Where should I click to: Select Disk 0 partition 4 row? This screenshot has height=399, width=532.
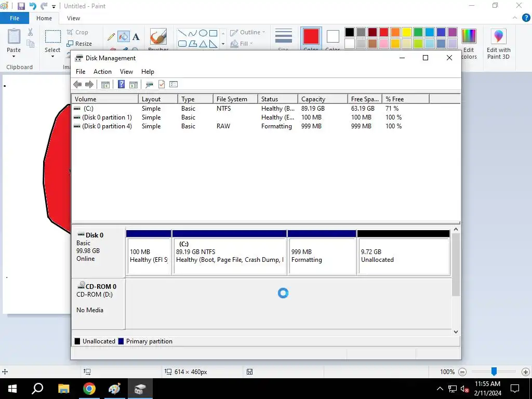pyautogui.click(x=265, y=126)
